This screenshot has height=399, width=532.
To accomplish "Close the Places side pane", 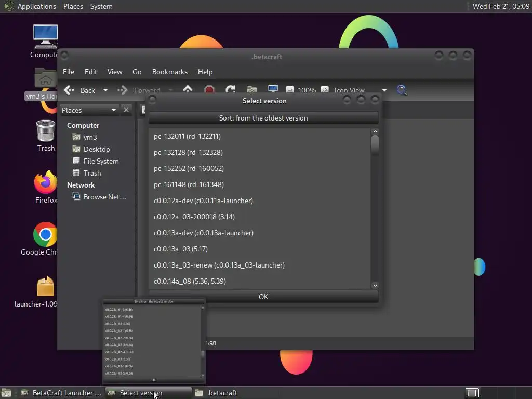I will coord(126,110).
